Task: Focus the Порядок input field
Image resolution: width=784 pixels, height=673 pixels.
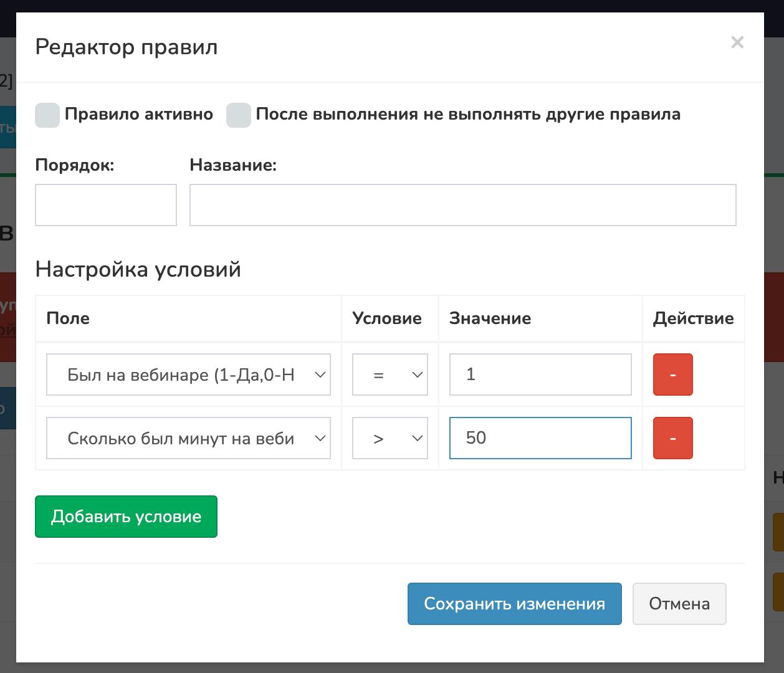Action: 106,205
